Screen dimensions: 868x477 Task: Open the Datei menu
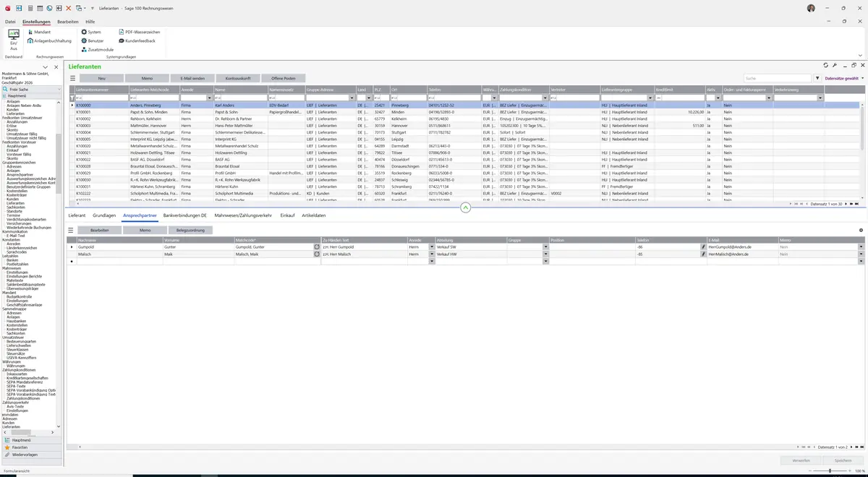click(10, 22)
